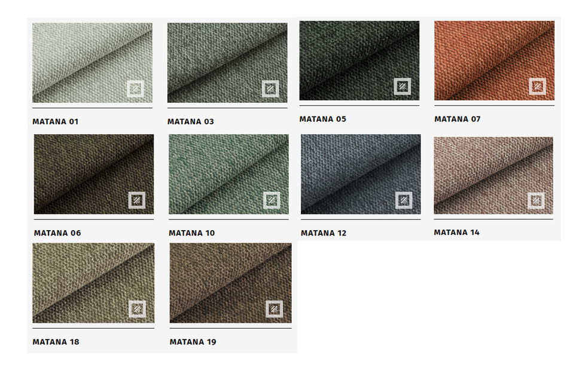Select the orange Matana 07 fabric swatch
The width and height of the screenshot is (588, 370).
click(494, 60)
